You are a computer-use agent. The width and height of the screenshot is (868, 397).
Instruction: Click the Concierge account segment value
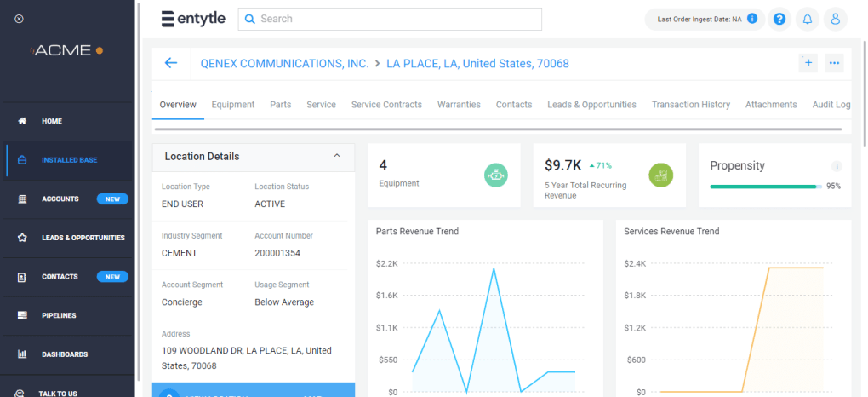point(181,302)
